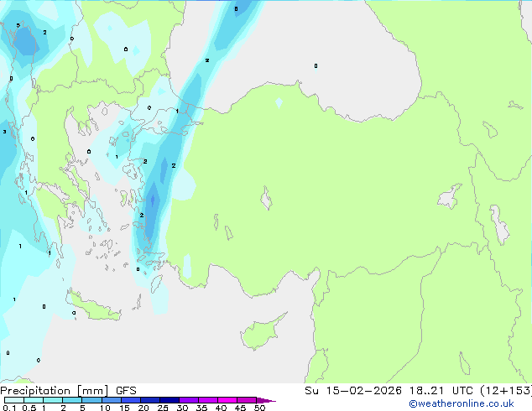Click the '0.5' legend scale label

29,408
